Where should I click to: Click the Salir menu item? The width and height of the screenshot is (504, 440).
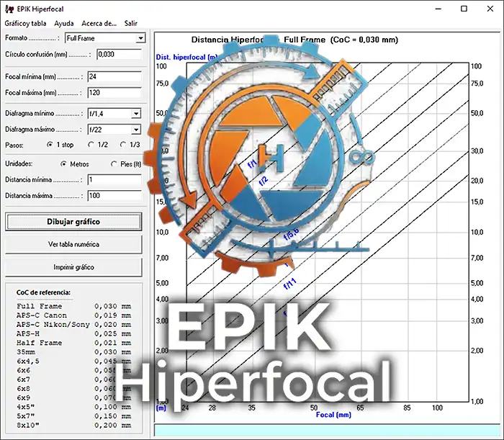(131, 24)
